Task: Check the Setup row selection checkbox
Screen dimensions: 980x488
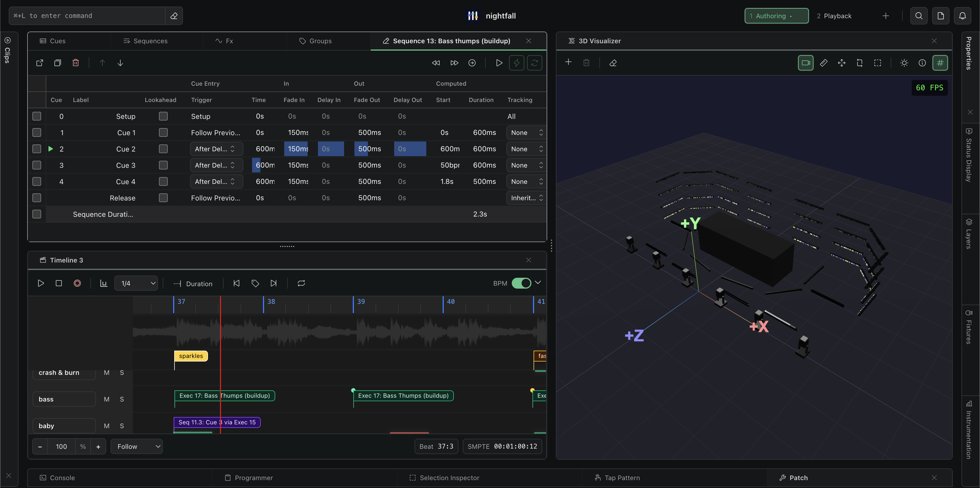Action: coord(36,116)
